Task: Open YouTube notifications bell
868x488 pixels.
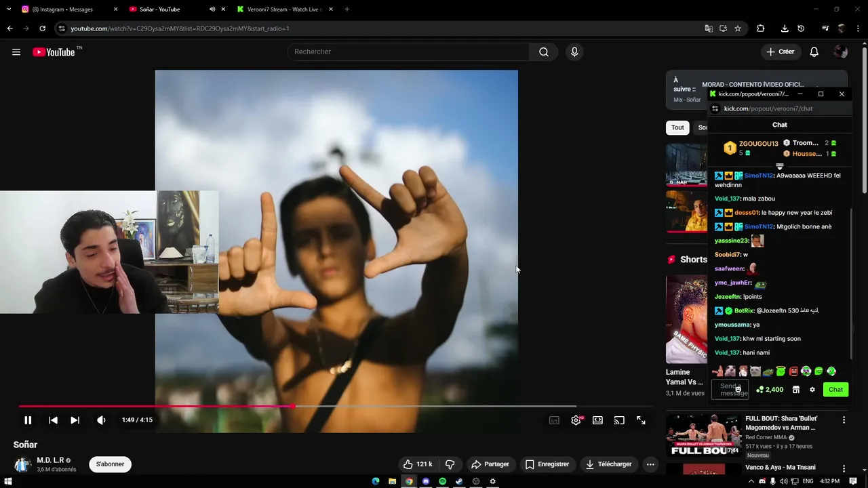Action: pos(814,52)
